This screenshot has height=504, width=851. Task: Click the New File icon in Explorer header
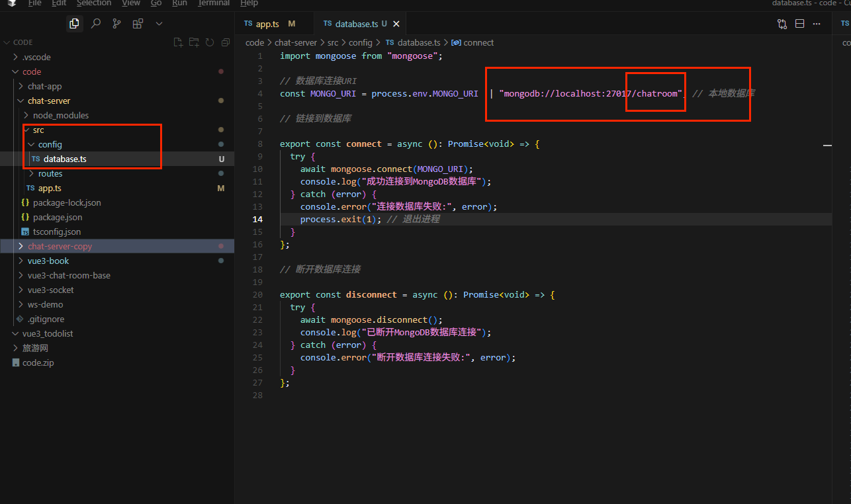click(178, 42)
